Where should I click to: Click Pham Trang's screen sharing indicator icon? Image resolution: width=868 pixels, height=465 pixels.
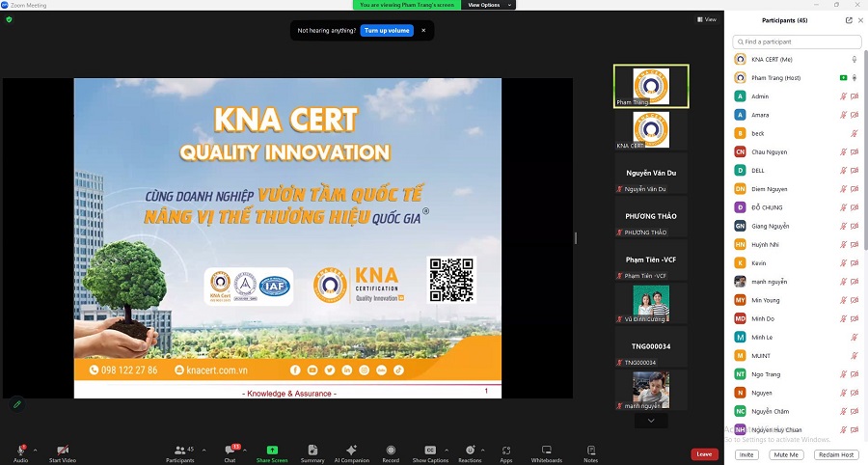pyautogui.click(x=843, y=78)
